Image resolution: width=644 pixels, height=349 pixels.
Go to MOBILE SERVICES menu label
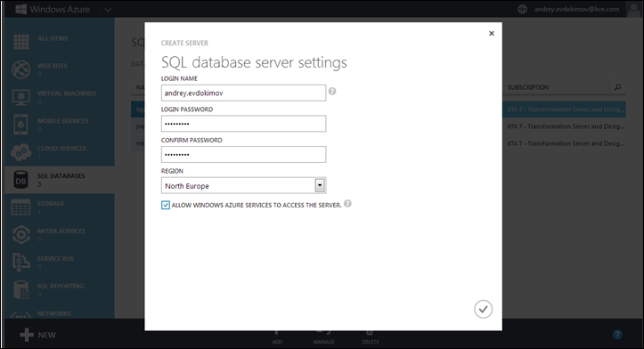(63, 121)
